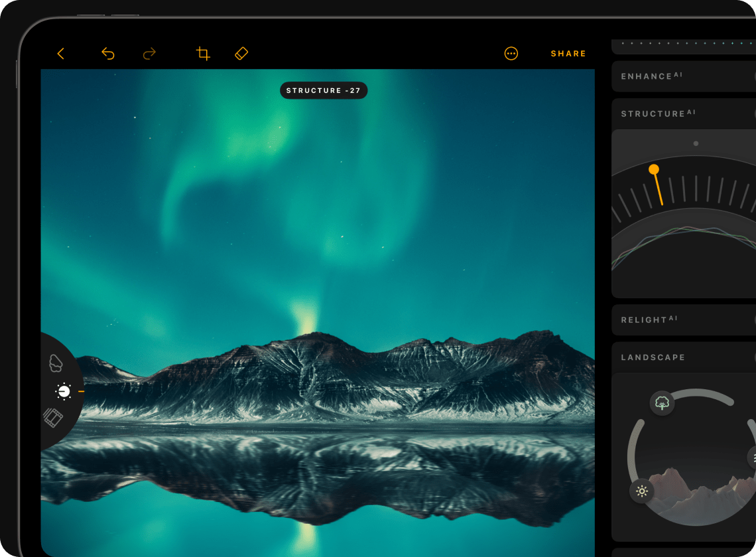Click the Landscape panel header
Viewport: 756px width, 557px height.
(683, 357)
